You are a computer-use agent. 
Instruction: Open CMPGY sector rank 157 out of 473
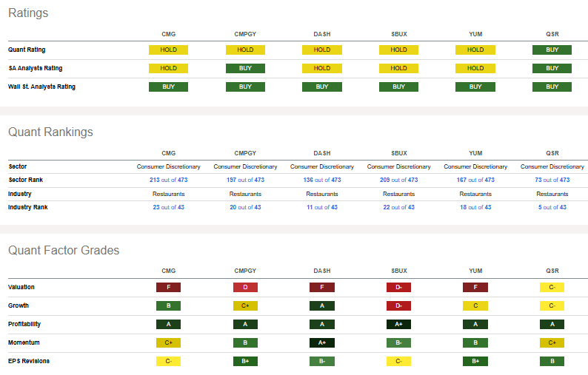tap(245, 180)
